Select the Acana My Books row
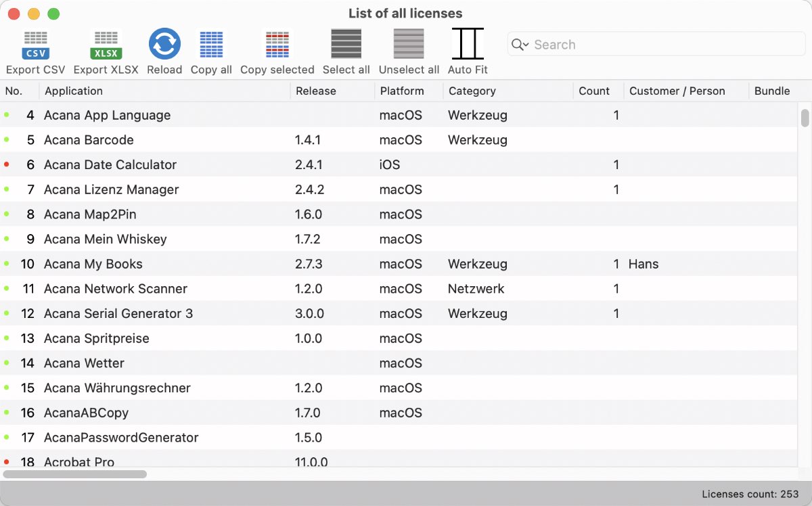 (399, 264)
